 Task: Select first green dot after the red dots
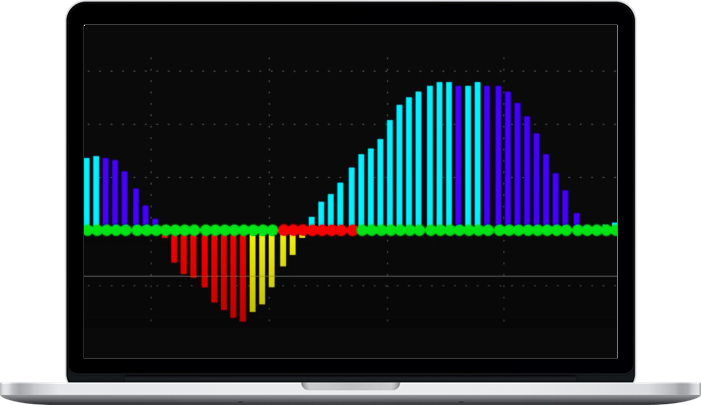[362, 230]
